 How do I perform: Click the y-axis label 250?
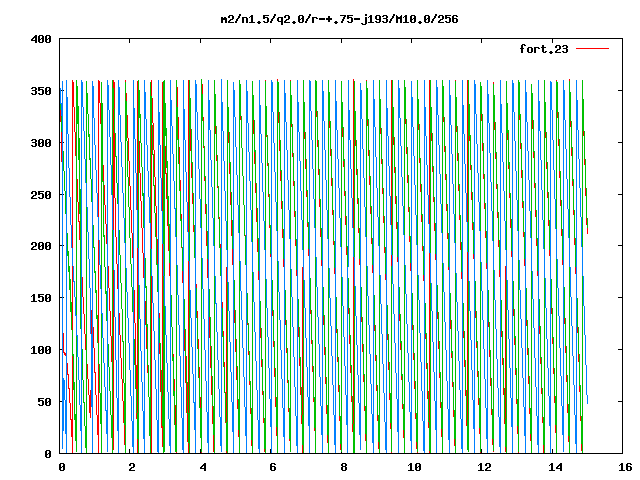click(x=41, y=195)
